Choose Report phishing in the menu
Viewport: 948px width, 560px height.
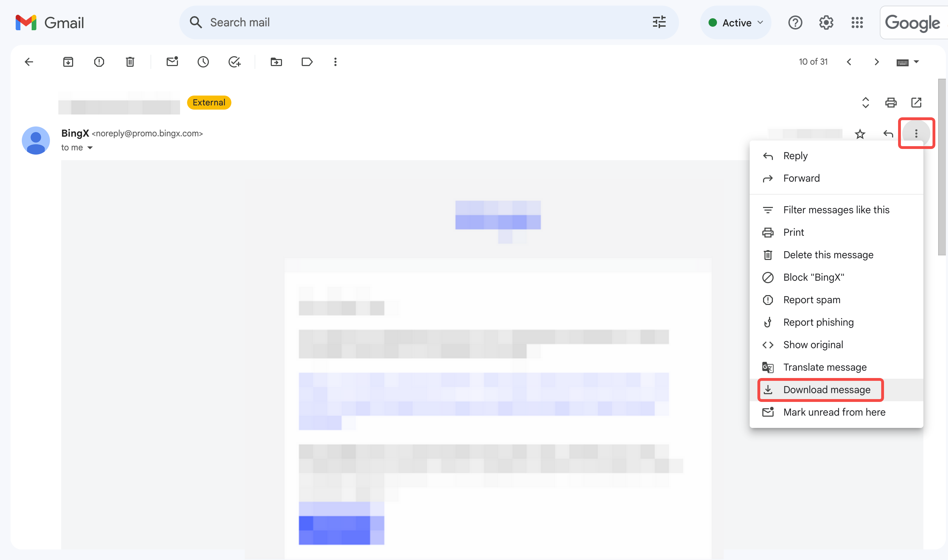pyautogui.click(x=818, y=322)
